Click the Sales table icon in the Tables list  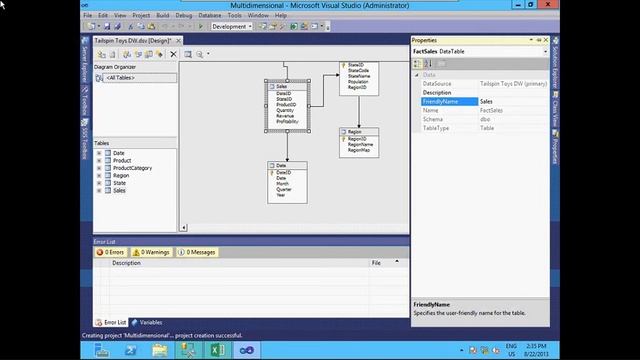pos(108,191)
